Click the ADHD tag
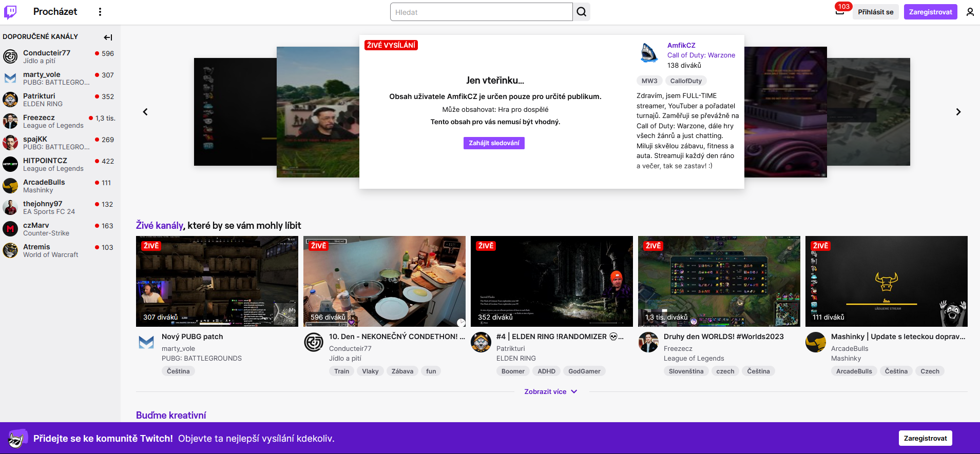 coord(546,371)
